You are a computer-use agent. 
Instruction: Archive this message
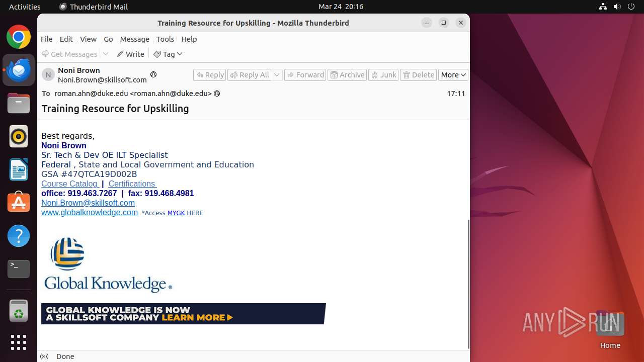347,75
